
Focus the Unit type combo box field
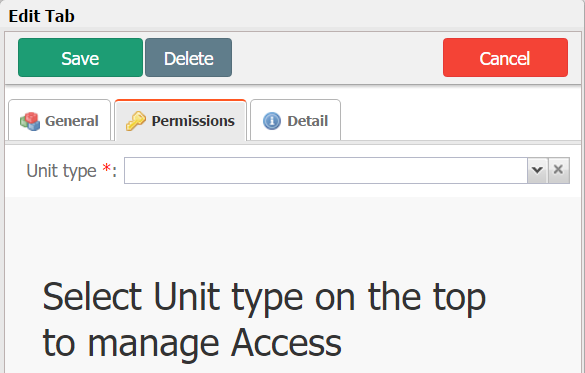326,170
